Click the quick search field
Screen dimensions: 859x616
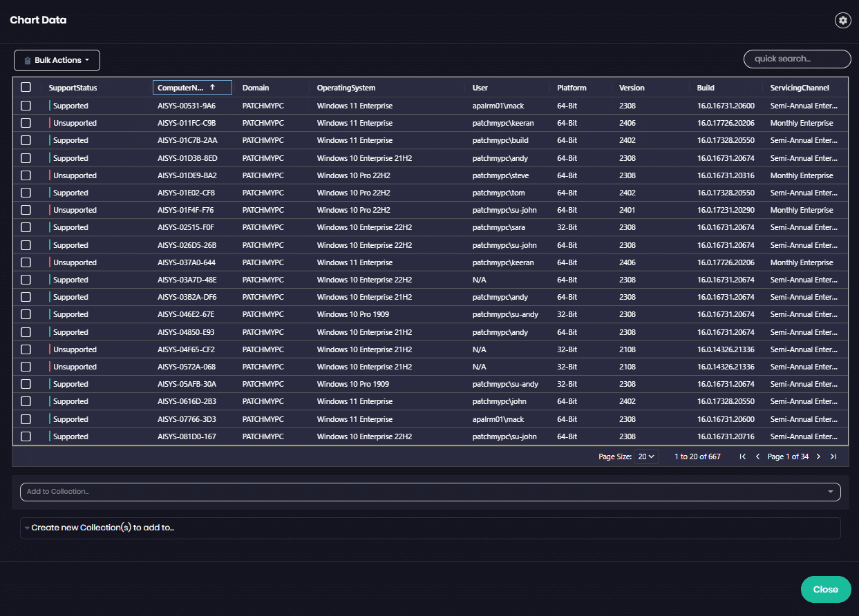click(797, 59)
